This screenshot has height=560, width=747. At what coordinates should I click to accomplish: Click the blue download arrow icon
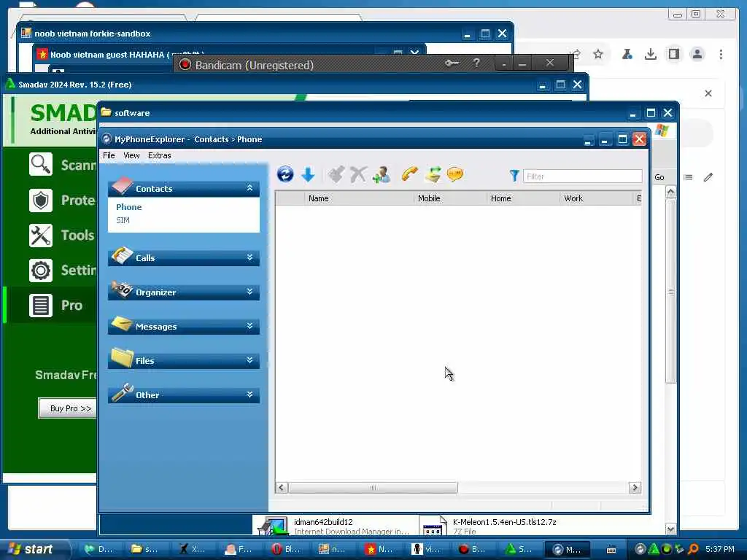point(309,175)
